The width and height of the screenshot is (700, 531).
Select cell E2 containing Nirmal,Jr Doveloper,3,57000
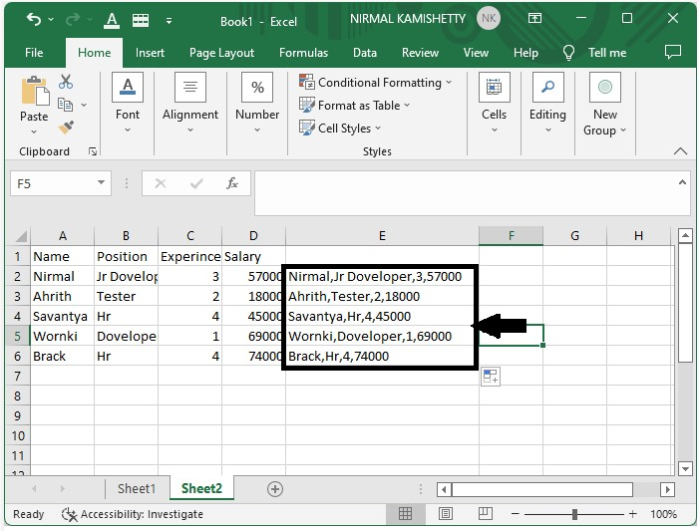click(x=380, y=276)
